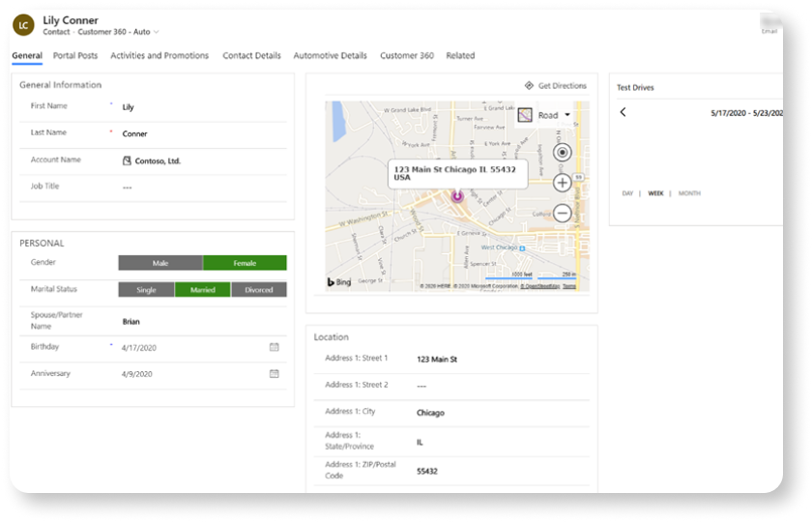The width and height of the screenshot is (812, 522).
Task: Switch to Contact Details tab
Action: pos(251,55)
